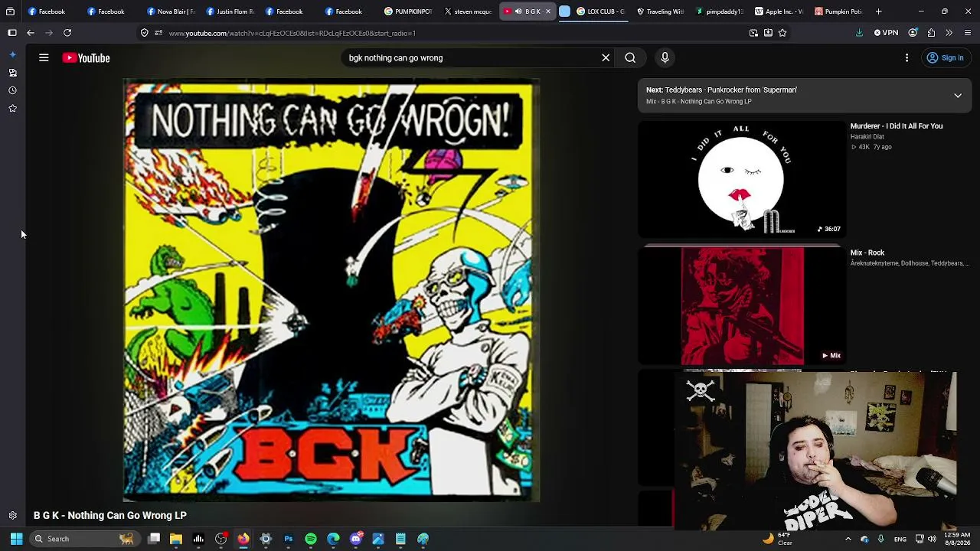980x551 pixels.
Task: Bookmark this page with the star icon
Action: click(782, 33)
